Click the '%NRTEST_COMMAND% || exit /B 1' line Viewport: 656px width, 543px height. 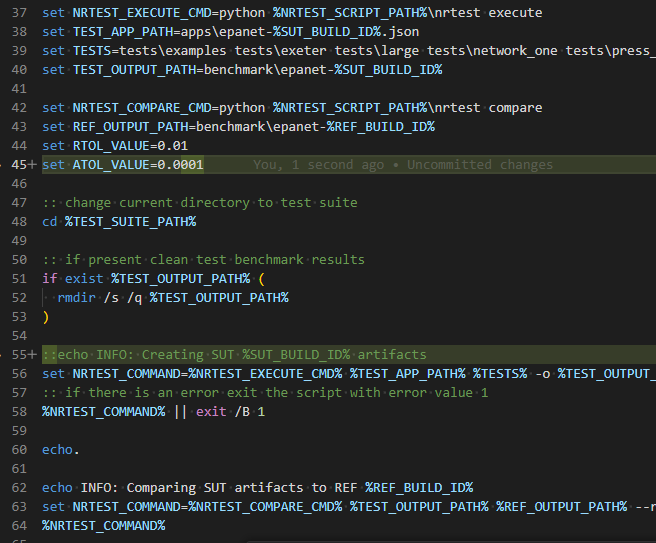point(154,412)
